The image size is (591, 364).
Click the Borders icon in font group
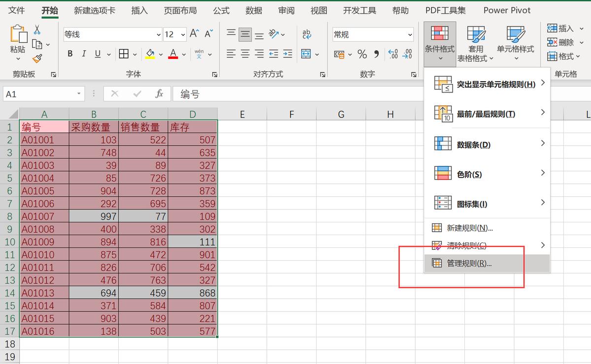(x=124, y=54)
